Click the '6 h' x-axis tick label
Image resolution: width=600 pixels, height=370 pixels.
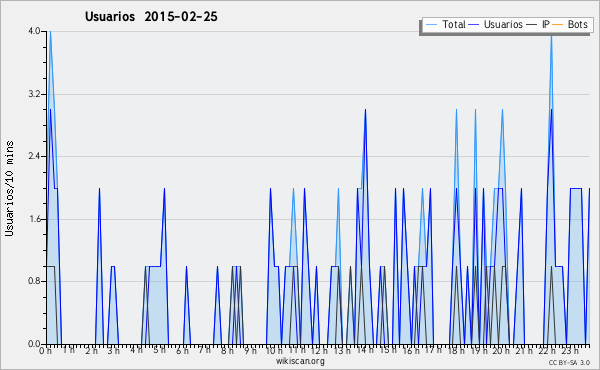pos(183,350)
